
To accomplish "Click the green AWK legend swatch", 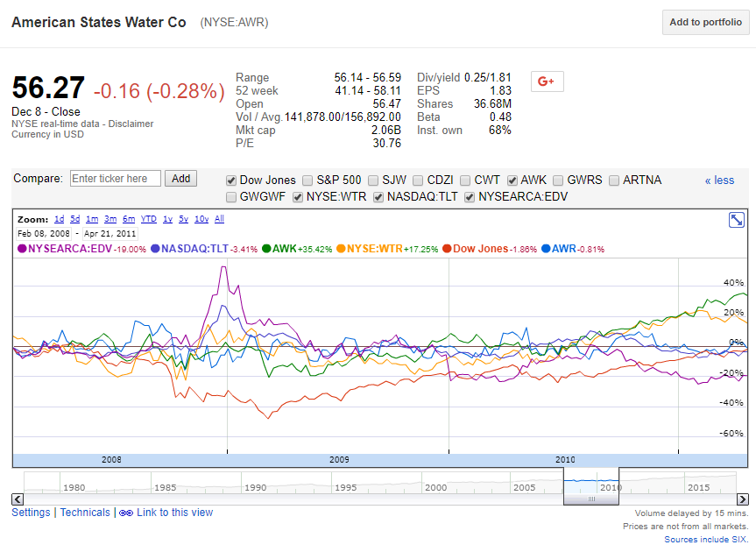I will pyautogui.click(x=266, y=249).
